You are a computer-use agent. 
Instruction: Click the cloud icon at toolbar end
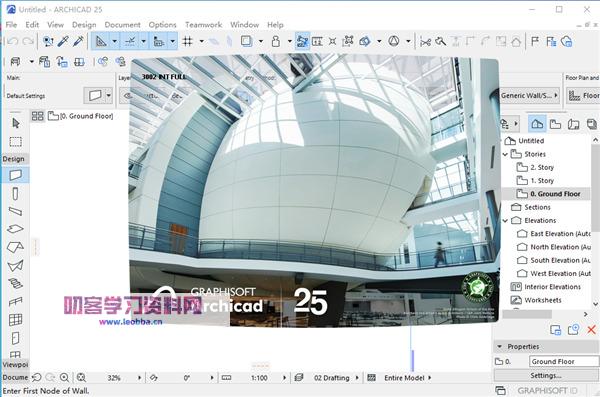[x=567, y=41]
